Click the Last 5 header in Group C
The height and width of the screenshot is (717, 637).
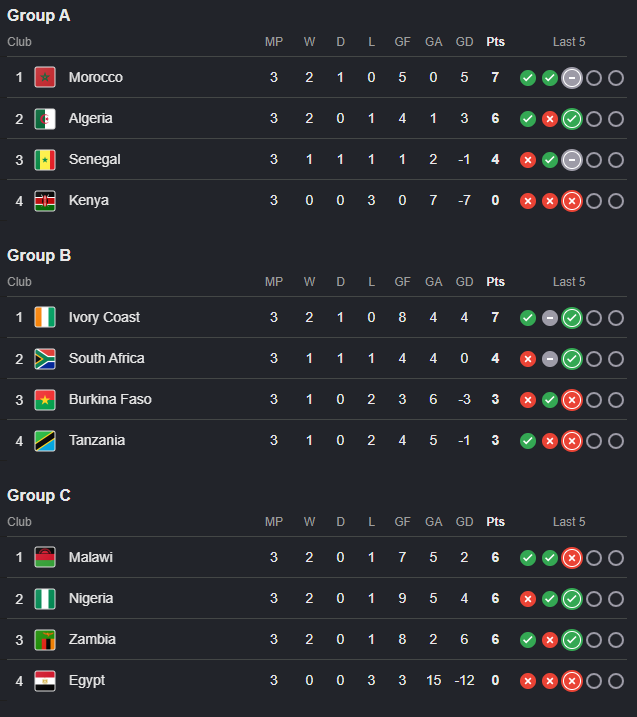tap(569, 522)
